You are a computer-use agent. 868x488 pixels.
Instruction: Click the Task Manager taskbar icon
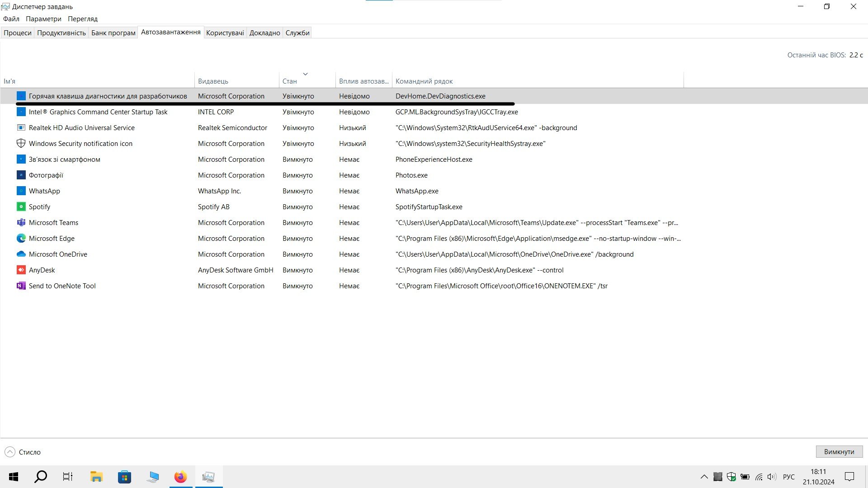[x=208, y=477]
